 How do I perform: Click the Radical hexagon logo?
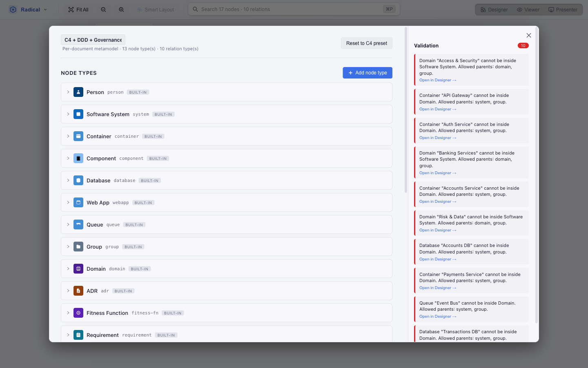pos(13,9)
